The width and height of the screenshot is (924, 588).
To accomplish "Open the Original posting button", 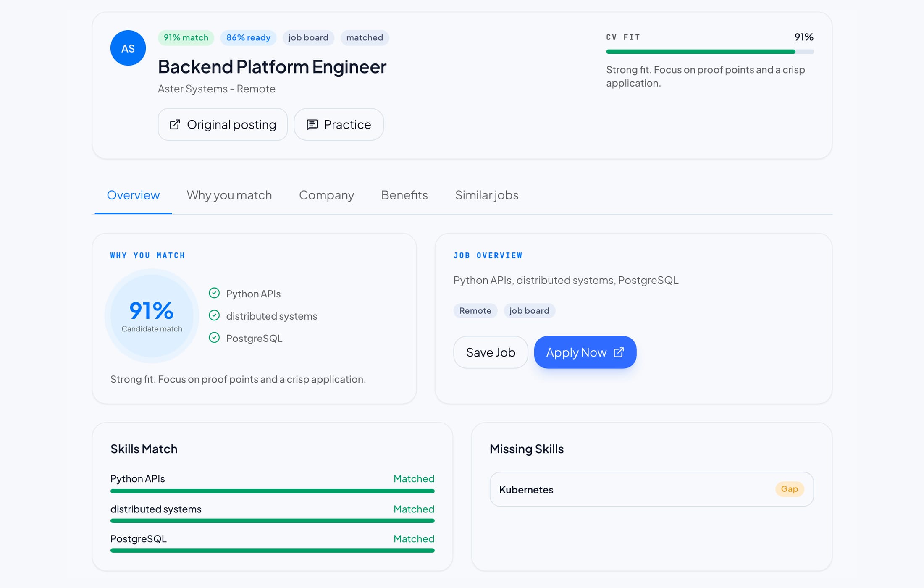I will [223, 124].
